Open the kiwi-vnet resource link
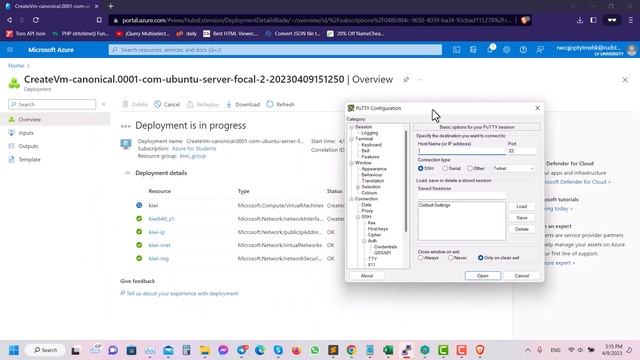 pos(160,245)
